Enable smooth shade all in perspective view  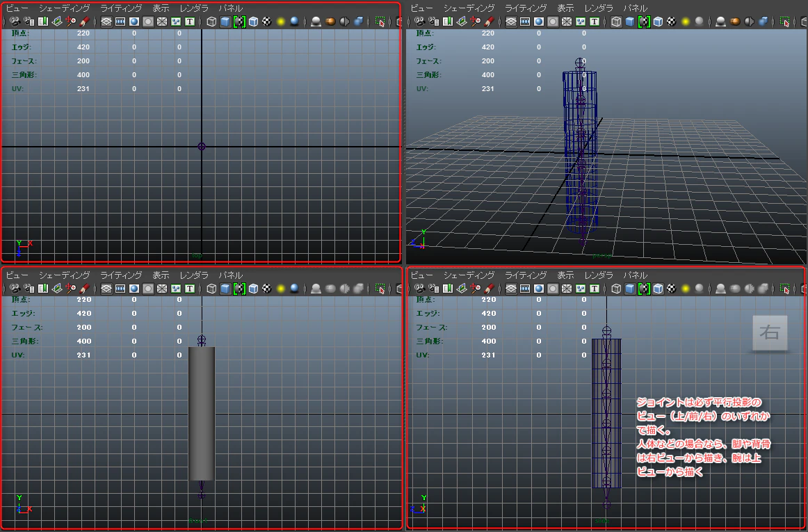point(630,22)
